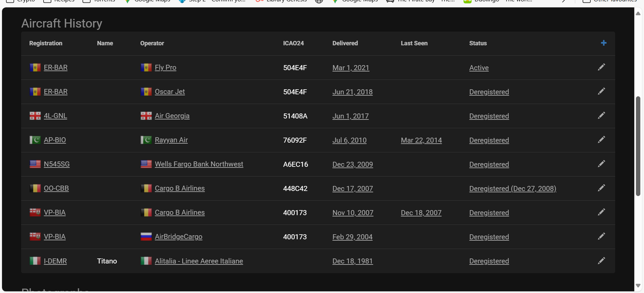Open Alitalia - Linee Aeree Italiane link

click(x=199, y=261)
